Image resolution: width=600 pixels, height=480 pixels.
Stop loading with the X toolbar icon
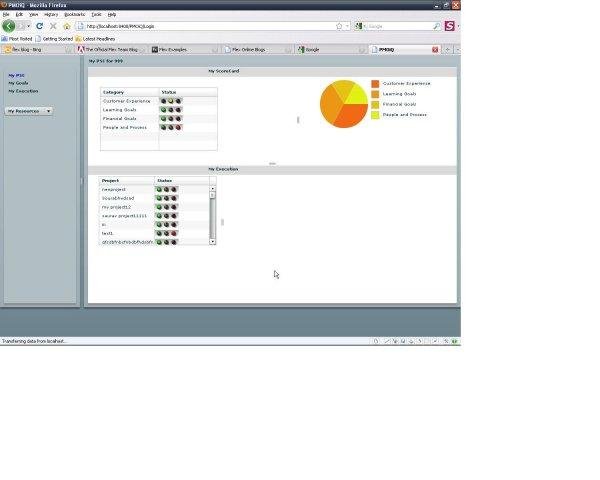[x=53, y=26]
